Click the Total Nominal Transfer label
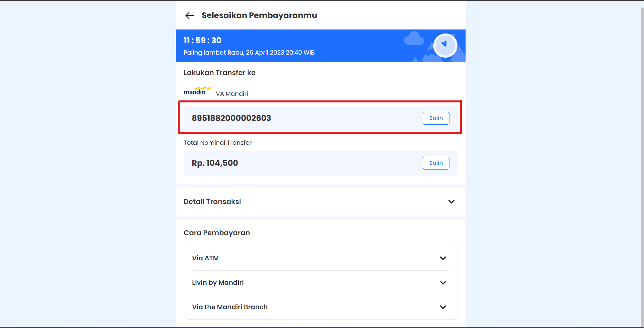 pos(217,143)
